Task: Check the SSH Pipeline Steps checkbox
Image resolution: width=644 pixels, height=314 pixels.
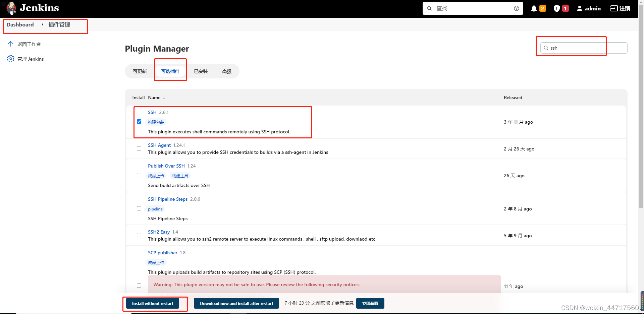Action: click(139, 208)
